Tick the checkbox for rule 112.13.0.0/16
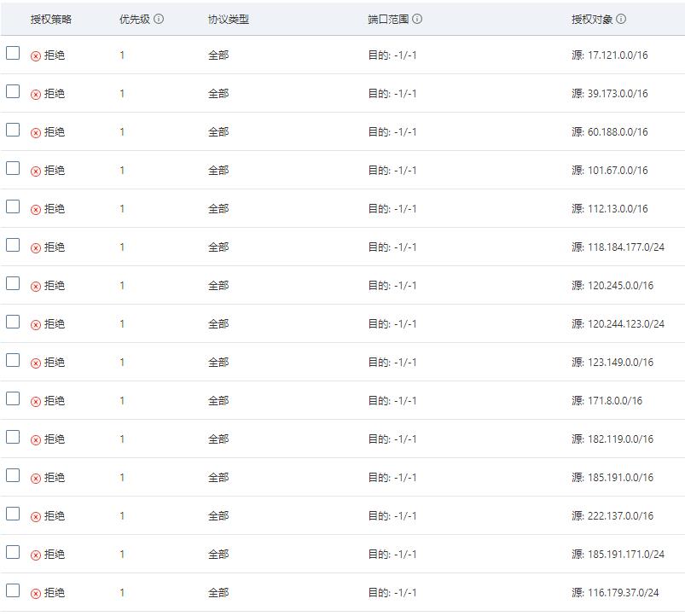This screenshot has width=685, height=616. (x=13, y=206)
